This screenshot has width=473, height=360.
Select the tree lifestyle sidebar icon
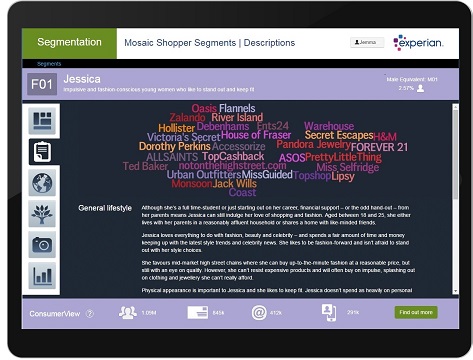point(42,214)
